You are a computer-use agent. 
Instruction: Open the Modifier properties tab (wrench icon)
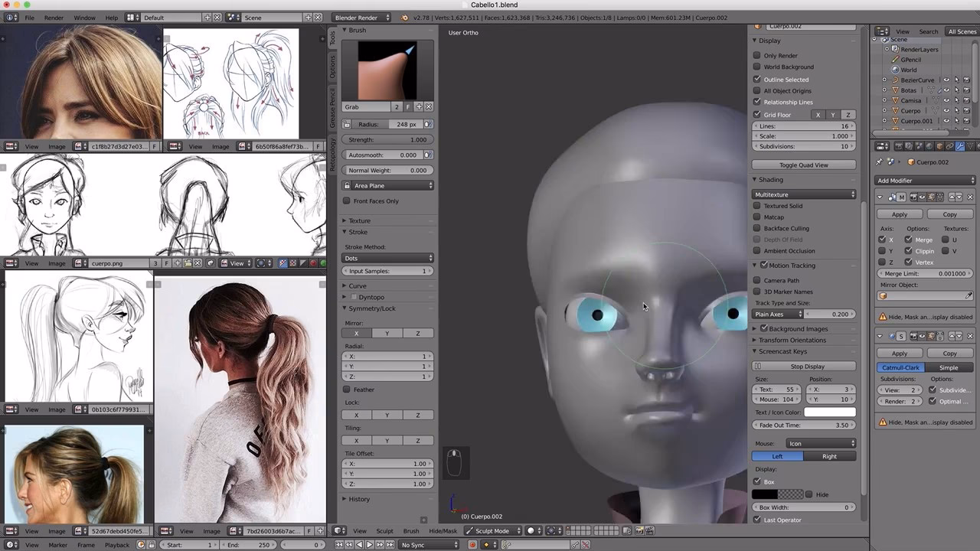pos(961,145)
